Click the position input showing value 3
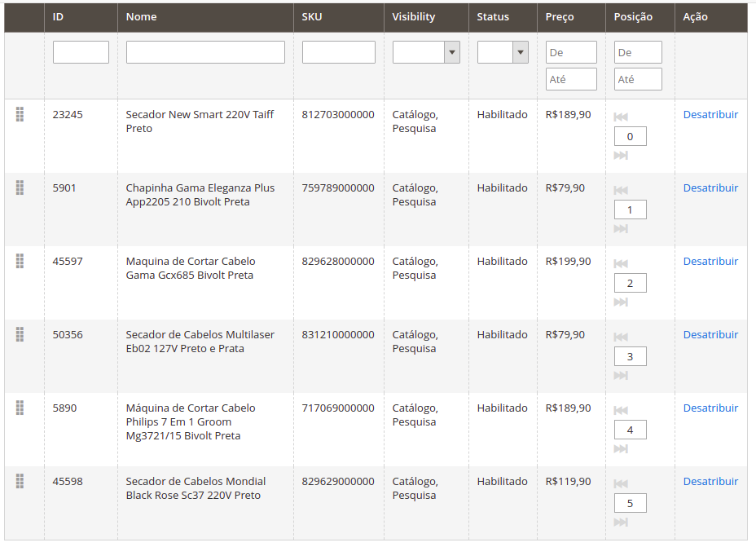Screen dimensions: 756x547 (x=630, y=356)
